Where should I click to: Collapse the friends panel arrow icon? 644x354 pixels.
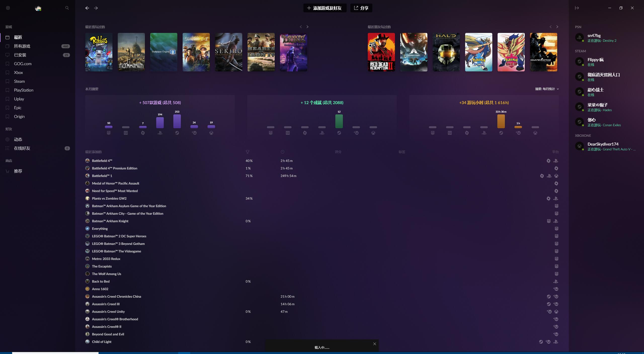577,8
